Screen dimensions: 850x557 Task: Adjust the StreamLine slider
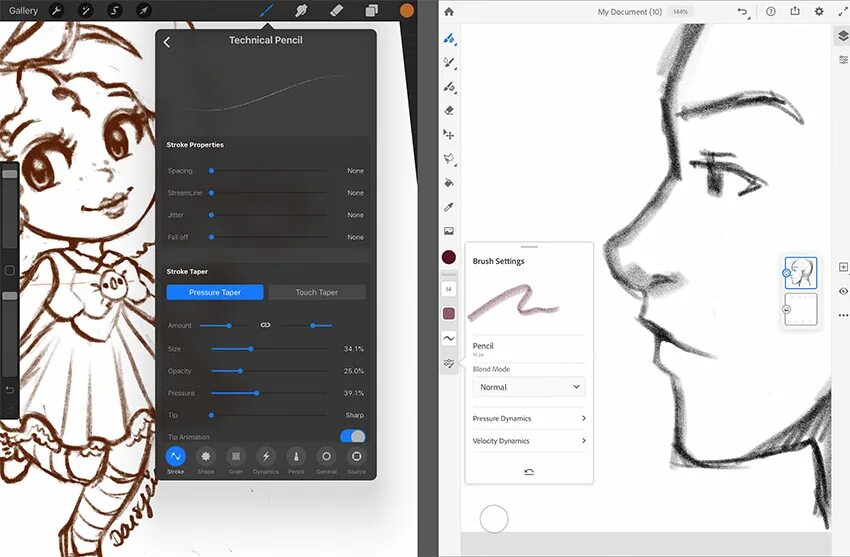tap(268, 193)
